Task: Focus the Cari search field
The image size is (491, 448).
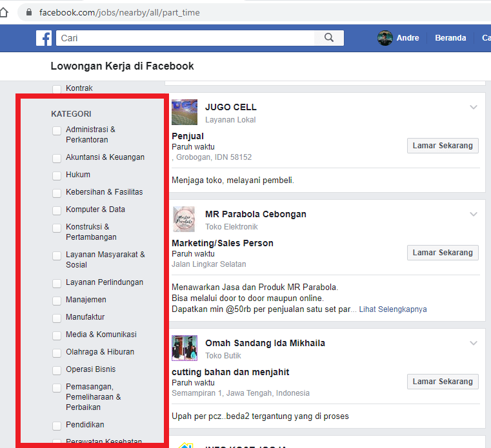Action: click(185, 38)
